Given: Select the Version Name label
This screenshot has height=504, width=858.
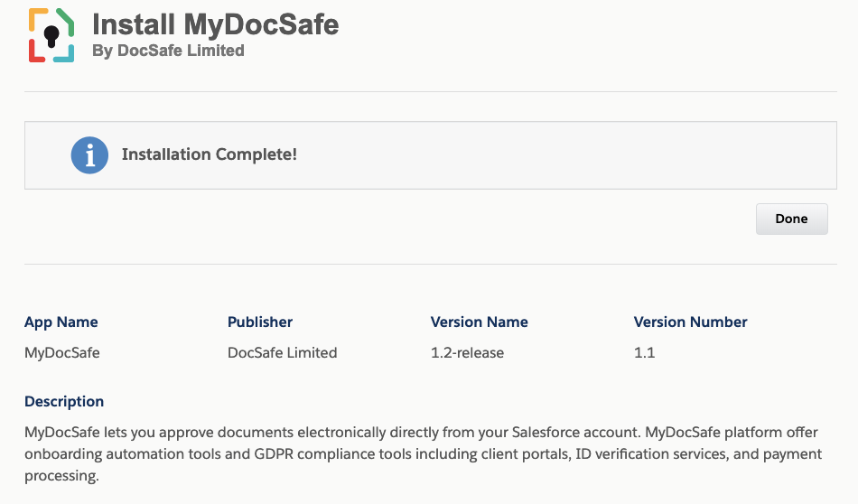Looking at the screenshot, I should coord(480,322).
